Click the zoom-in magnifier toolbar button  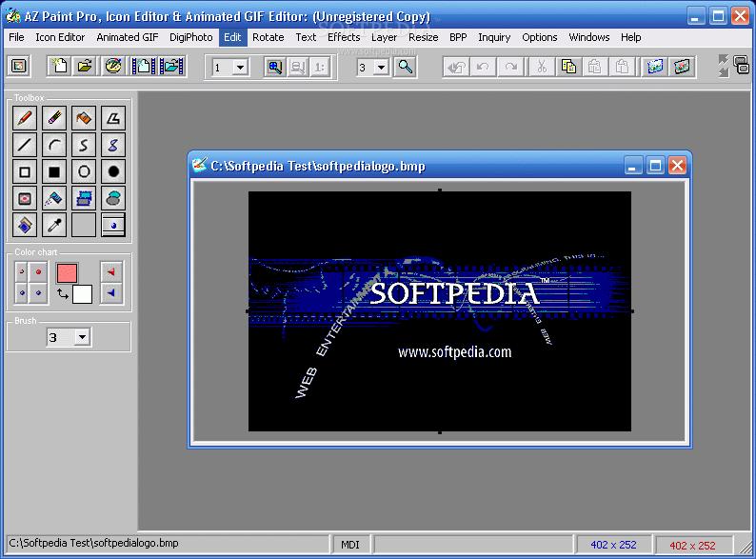275,67
